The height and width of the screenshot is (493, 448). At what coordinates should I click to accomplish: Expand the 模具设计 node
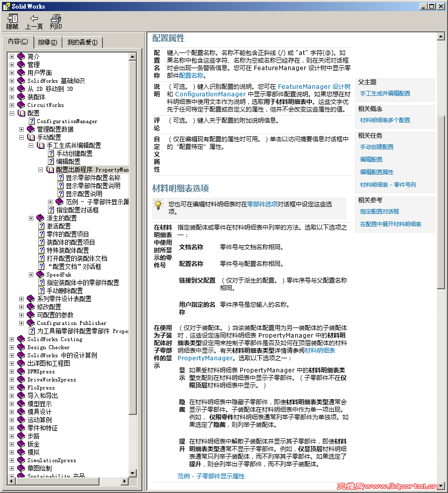12,412
